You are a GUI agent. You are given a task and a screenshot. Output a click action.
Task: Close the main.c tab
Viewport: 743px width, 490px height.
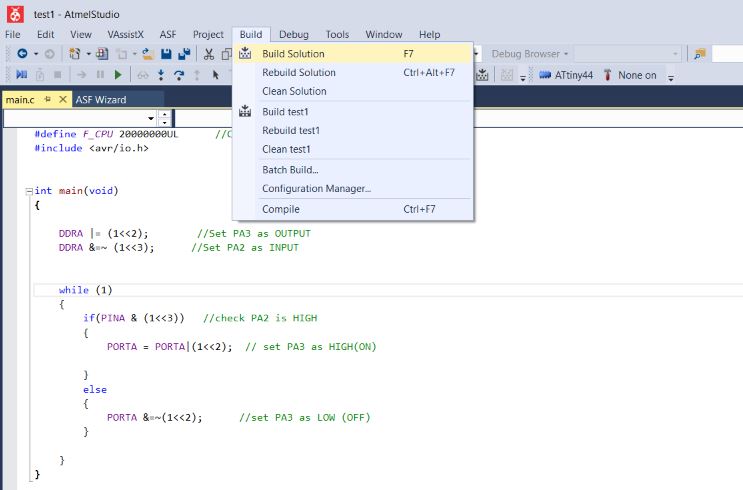tap(63, 99)
